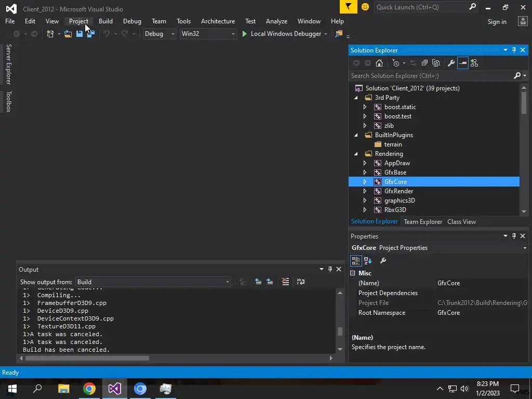
Task: Click Go to Previous Message in Output
Action: [258, 282]
